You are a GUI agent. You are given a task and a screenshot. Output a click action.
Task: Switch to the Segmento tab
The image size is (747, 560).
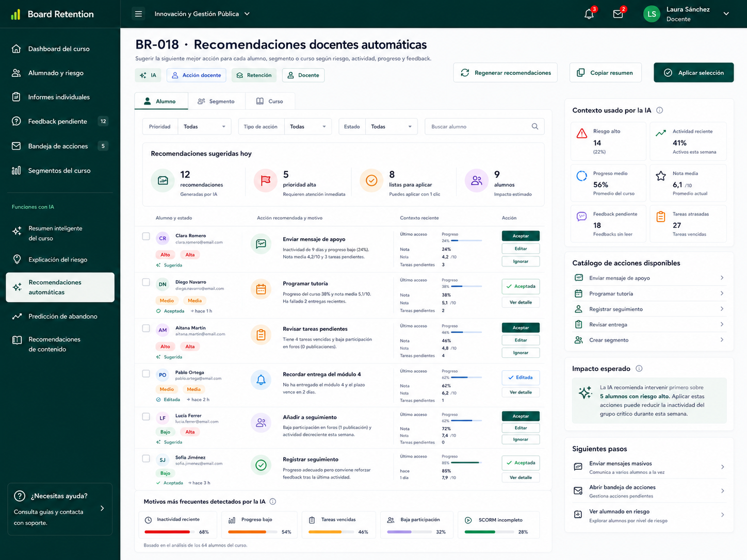(216, 101)
